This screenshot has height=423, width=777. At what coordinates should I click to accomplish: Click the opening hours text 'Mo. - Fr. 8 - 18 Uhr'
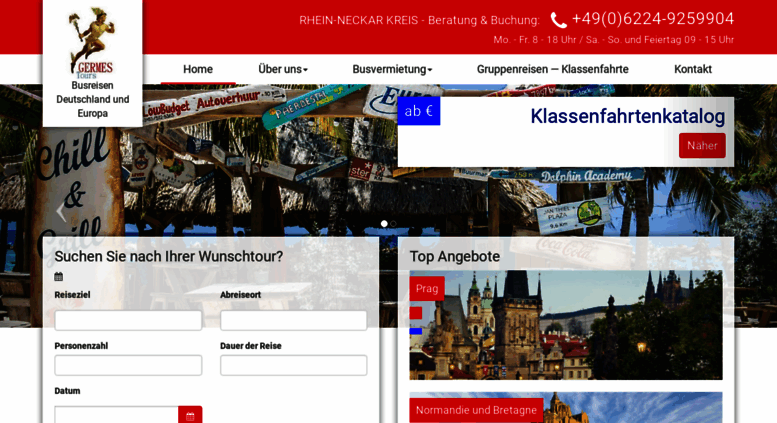535,40
